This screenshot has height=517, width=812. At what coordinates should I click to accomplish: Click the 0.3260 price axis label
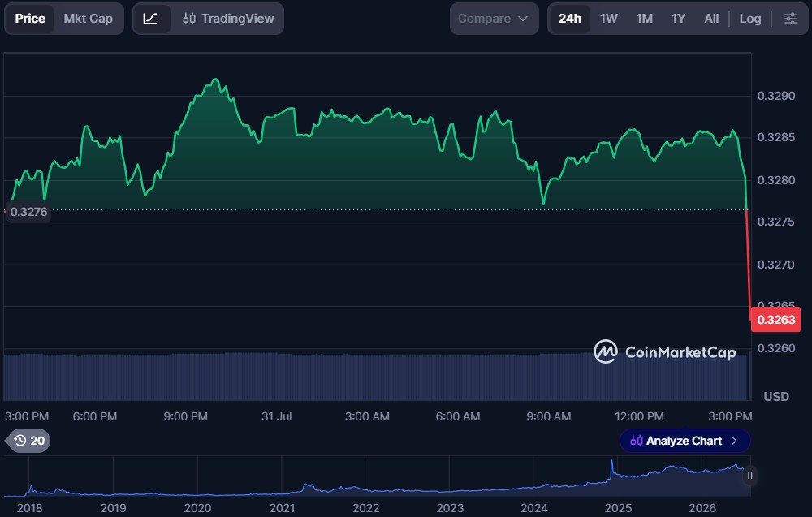tap(775, 347)
